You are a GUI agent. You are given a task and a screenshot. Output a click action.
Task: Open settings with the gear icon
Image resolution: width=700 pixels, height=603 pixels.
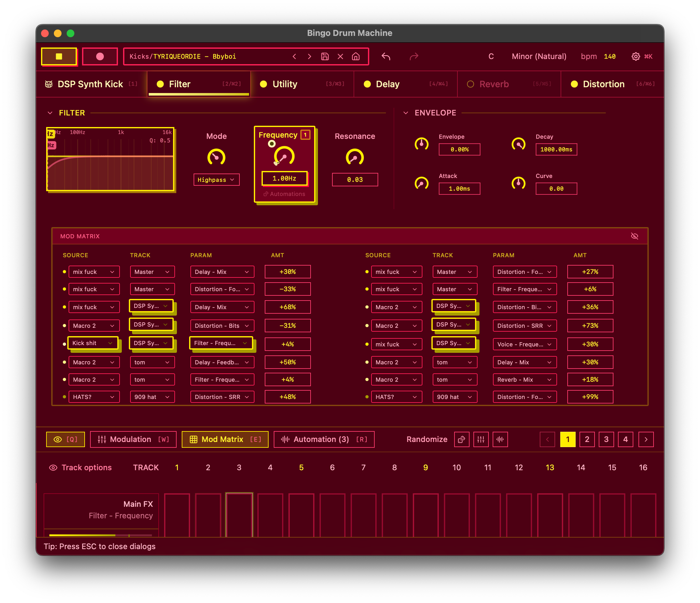coord(636,56)
